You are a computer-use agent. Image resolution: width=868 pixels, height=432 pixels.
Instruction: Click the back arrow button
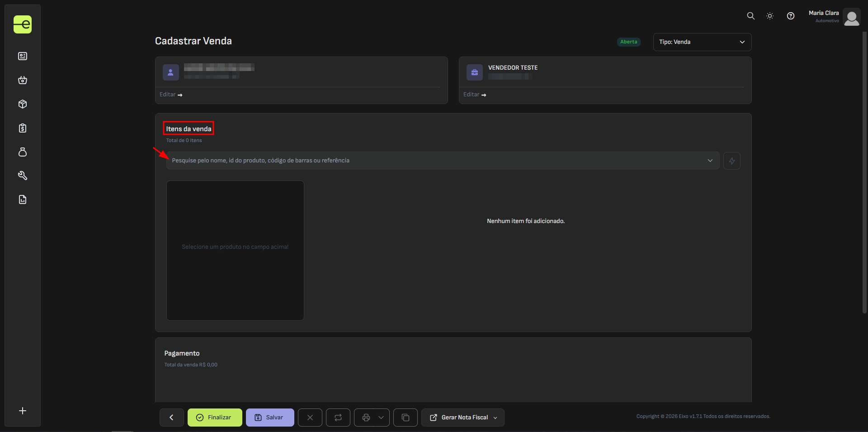pyautogui.click(x=171, y=418)
